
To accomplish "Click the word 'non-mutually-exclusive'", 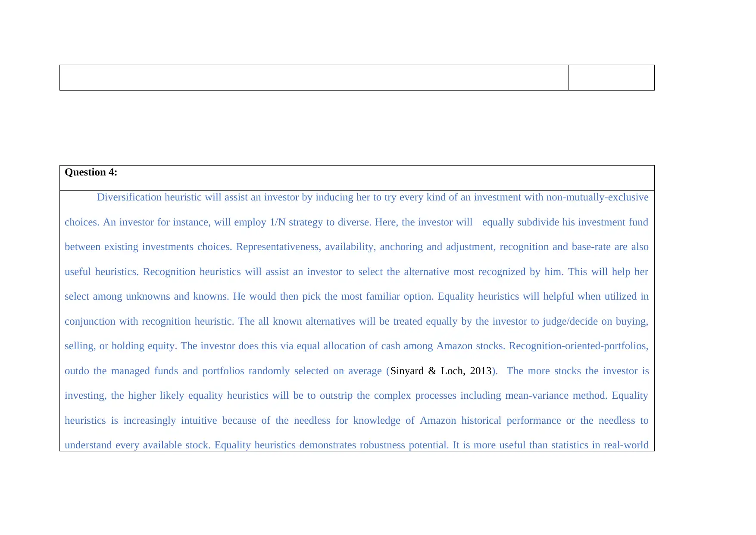I will click(x=597, y=197).
